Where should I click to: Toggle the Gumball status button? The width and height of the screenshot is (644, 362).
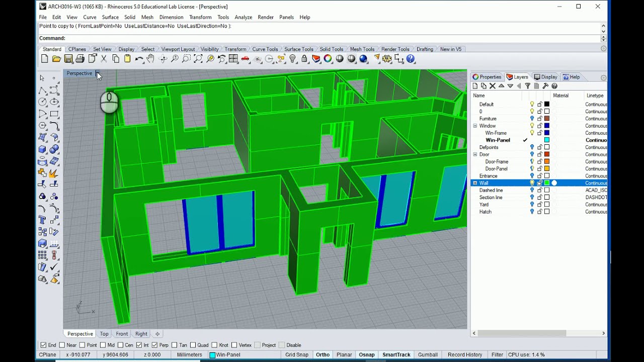(x=428, y=355)
